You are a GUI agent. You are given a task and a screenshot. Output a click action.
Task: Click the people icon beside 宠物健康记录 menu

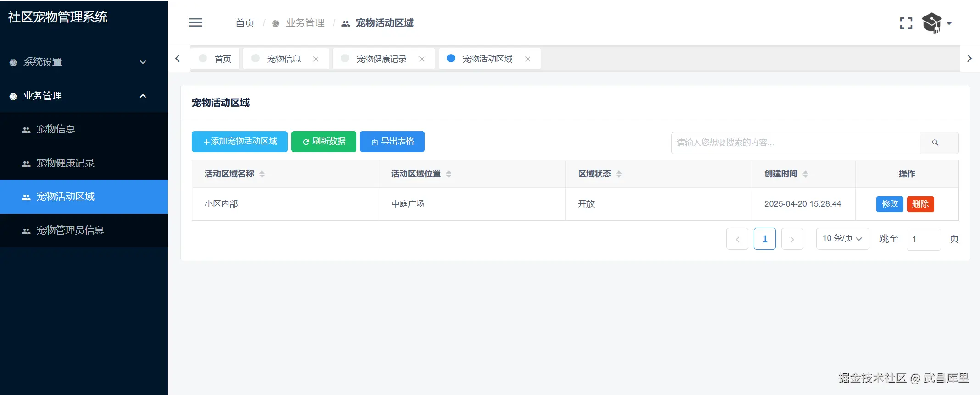[26, 164]
